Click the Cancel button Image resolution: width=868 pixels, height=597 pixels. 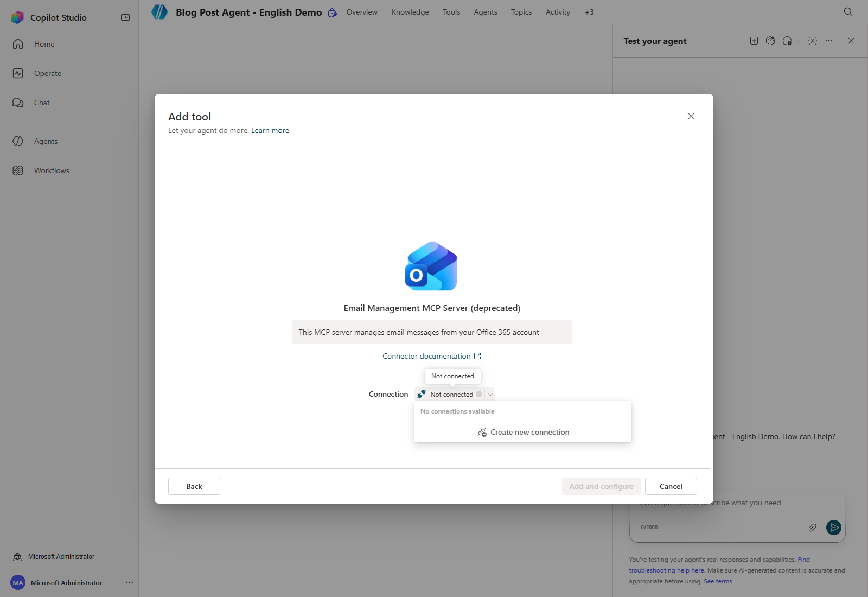pos(671,486)
